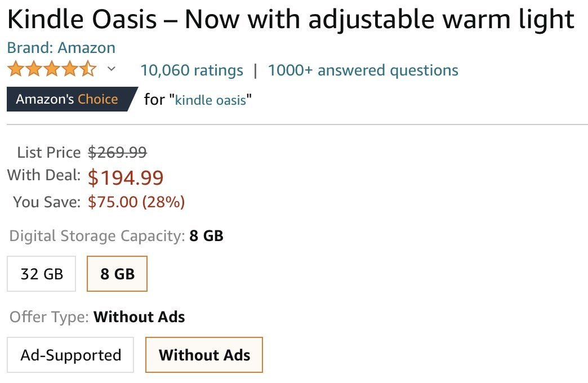This screenshot has width=588, height=383.
Task: Open the Brand: Amazon link
Action: tap(61, 48)
